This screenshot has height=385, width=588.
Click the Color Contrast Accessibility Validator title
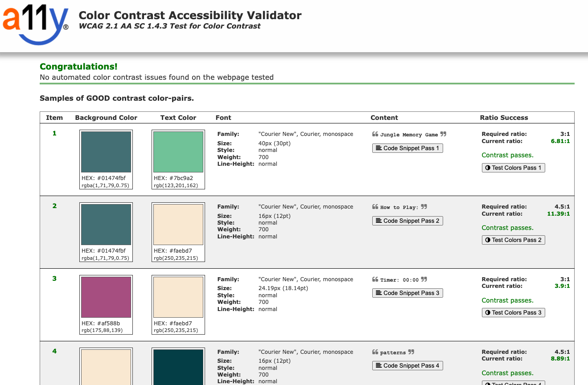(x=190, y=16)
